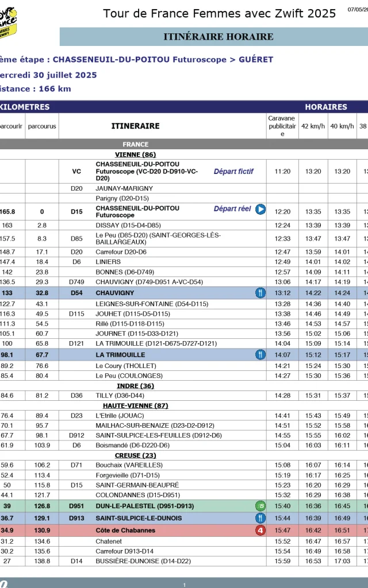Click BUSSIÈRE-DUNOISE (D14-D22) entry
368x588 pixels.
[x=143, y=562]
